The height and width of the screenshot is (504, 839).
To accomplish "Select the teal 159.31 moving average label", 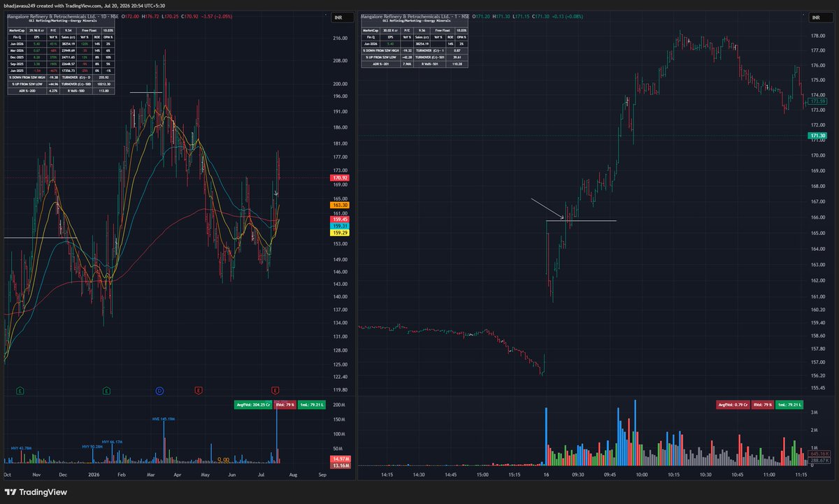I will (x=340, y=226).
